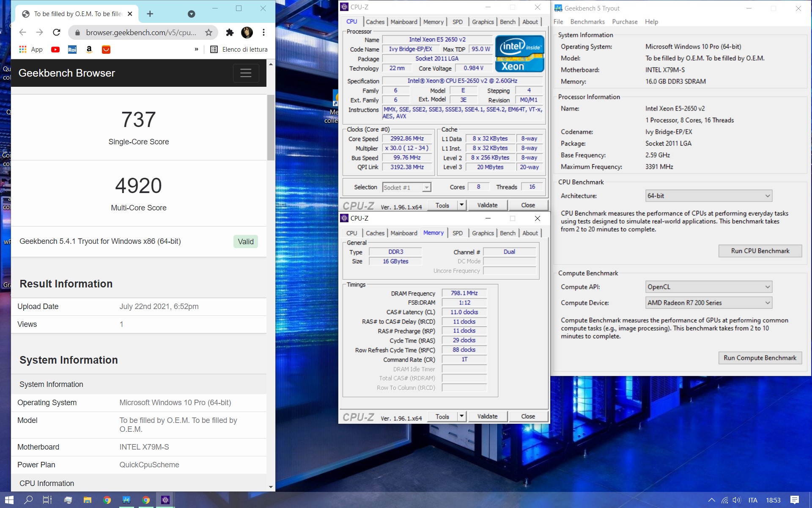Screen dimensions: 812x508
Task: Switch to Mainboard tab in top CPU-Z window
Action: (x=403, y=22)
